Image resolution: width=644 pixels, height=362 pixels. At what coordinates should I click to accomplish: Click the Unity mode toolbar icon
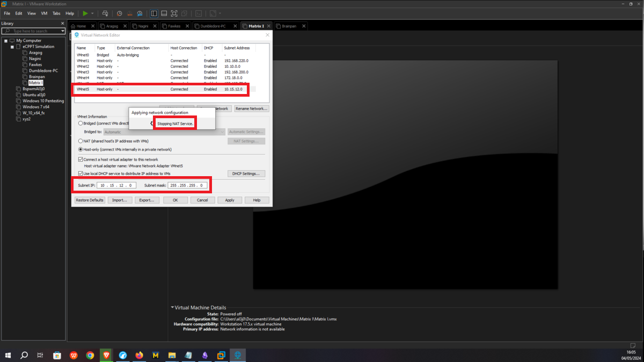tap(185, 13)
